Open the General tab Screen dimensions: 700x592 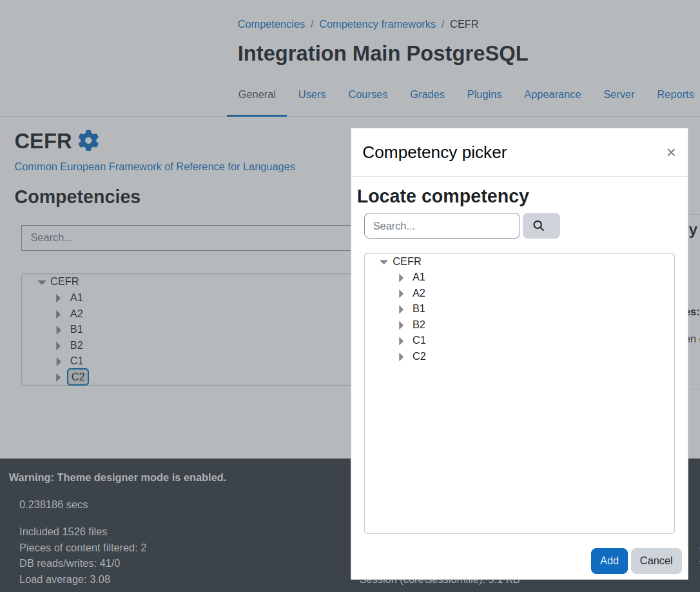257,95
